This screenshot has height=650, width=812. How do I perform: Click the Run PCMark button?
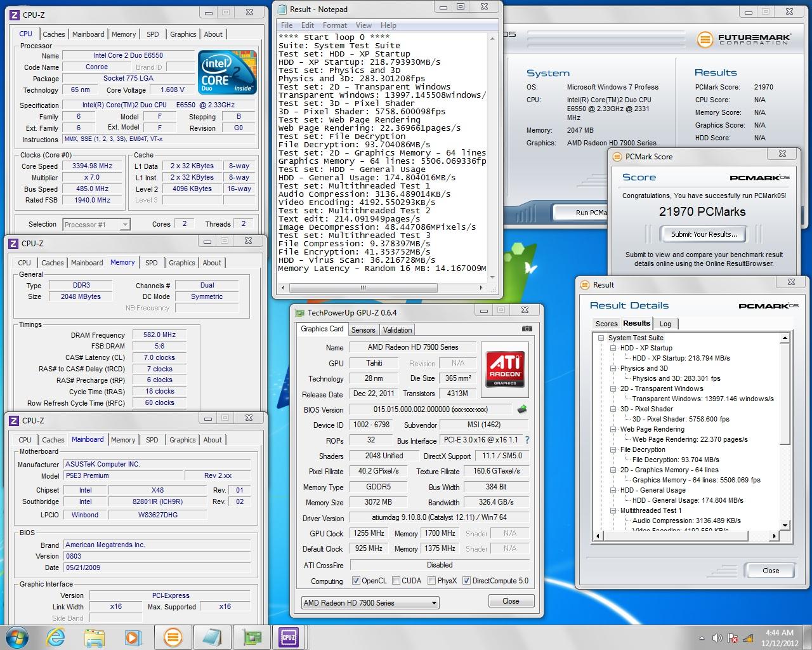(581, 212)
